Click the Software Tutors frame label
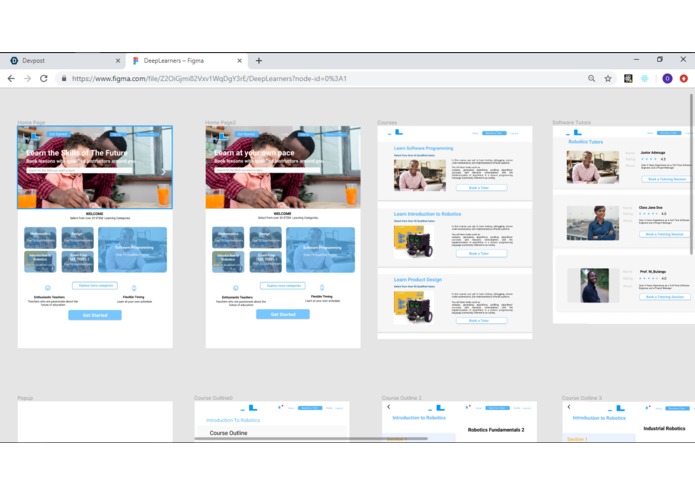This screenshot has width=695, height=494. [571, 122]
